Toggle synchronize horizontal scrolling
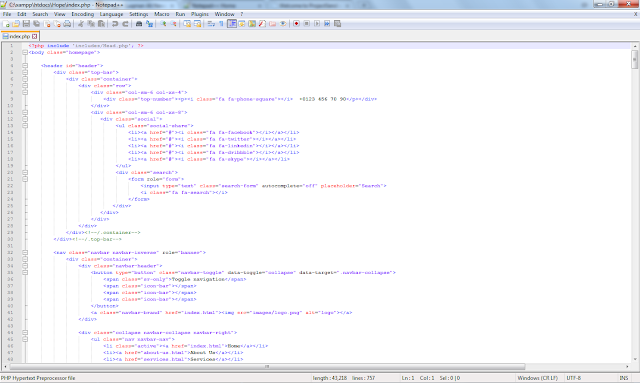Viewport: 640px width, 383px height. point(197,24)
